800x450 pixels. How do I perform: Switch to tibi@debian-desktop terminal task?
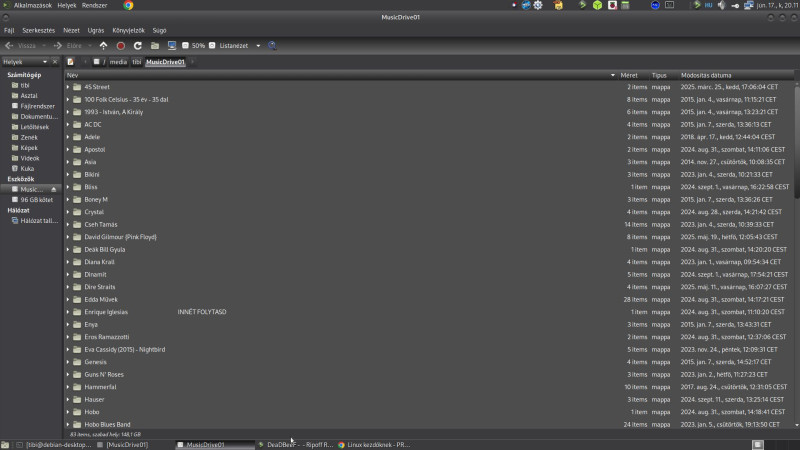coord(54,445)
